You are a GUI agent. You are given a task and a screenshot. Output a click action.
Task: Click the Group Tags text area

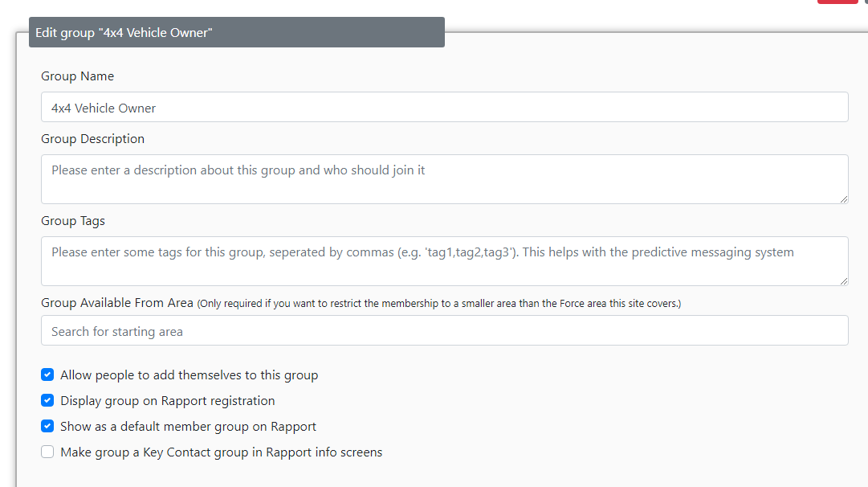click(x=445, y=261)
